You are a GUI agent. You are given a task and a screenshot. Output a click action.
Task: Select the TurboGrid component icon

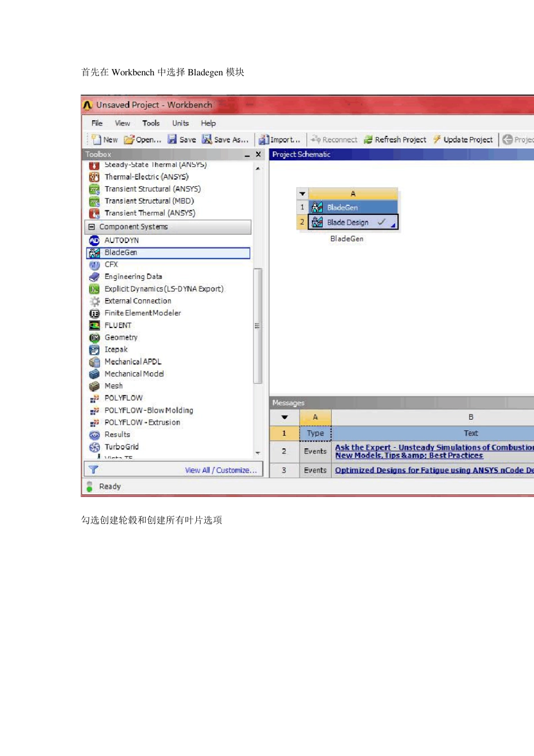94,447
